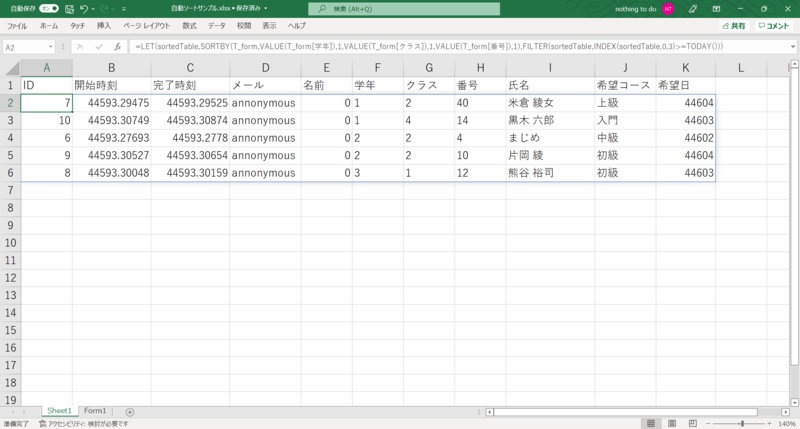Open the ribbon display options icon
The height and width of the screenshot is (429, 800).
(716, 9)
